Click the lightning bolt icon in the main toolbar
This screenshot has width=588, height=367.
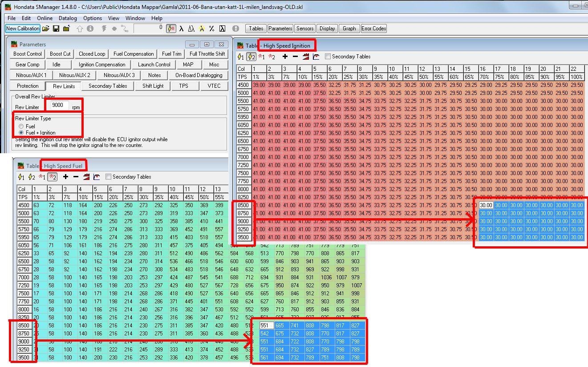(104, 29)
